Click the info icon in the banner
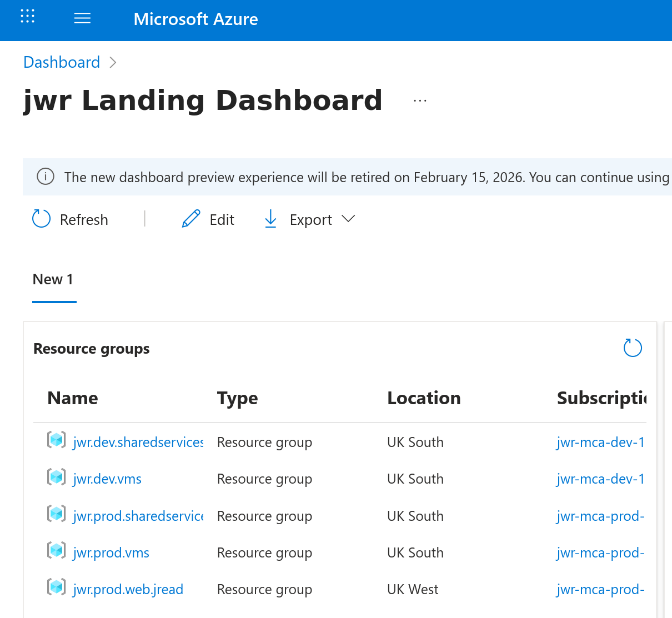 46,177
